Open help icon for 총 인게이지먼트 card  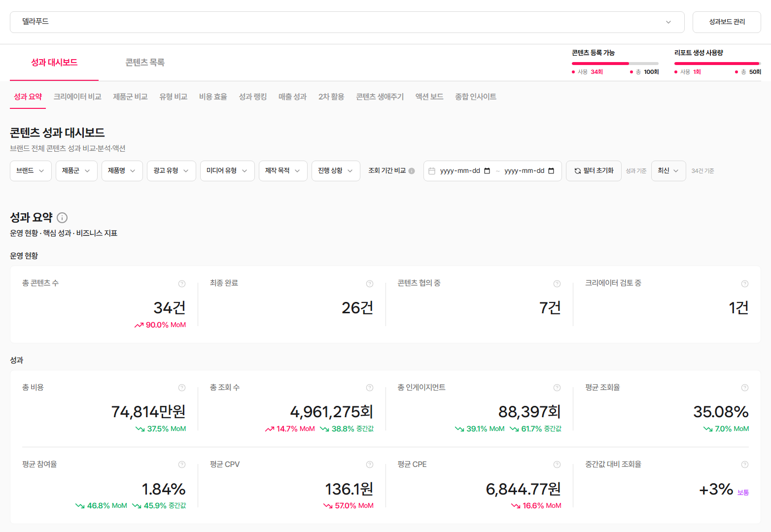click(x=557, y=388)
